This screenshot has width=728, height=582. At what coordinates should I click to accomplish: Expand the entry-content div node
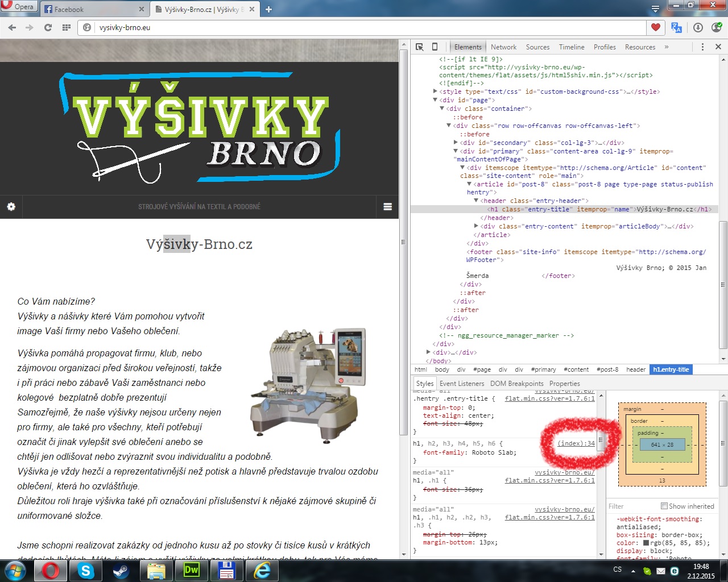click(x=476, y=226)
